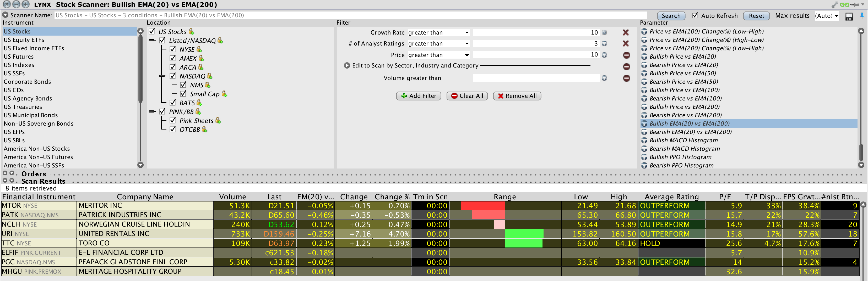Remove the # of Analyst Ratings filter
This screenshot has height=281, width=868.
pyautogui.click(x=626, y=44)
